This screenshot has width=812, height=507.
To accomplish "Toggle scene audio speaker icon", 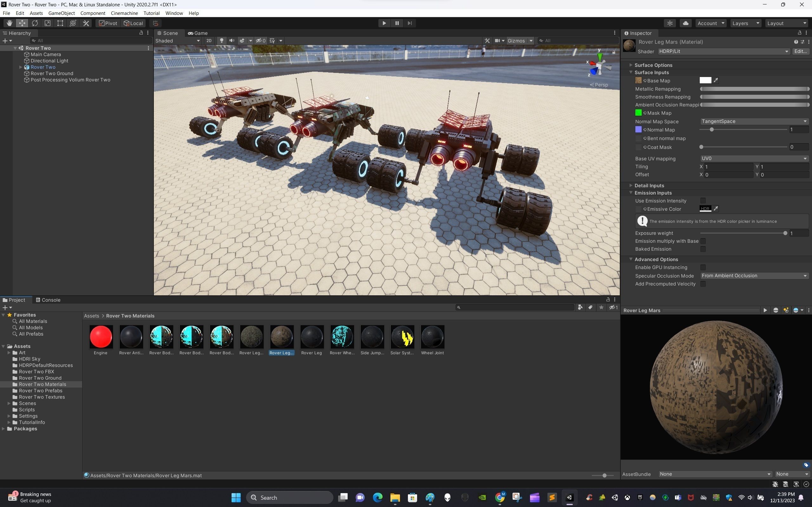I will (232, 41).
